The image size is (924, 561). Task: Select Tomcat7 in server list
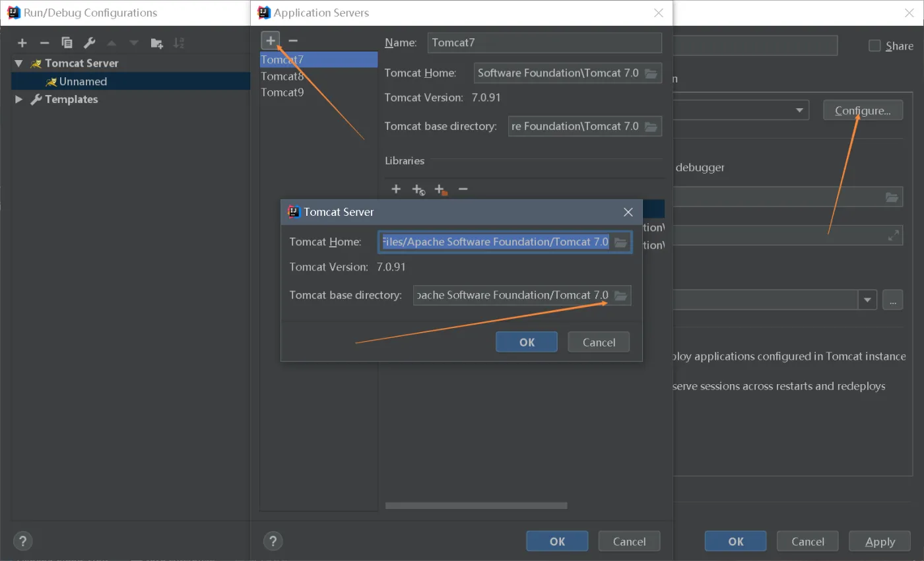pyautogui.click(x=319, y=59)
